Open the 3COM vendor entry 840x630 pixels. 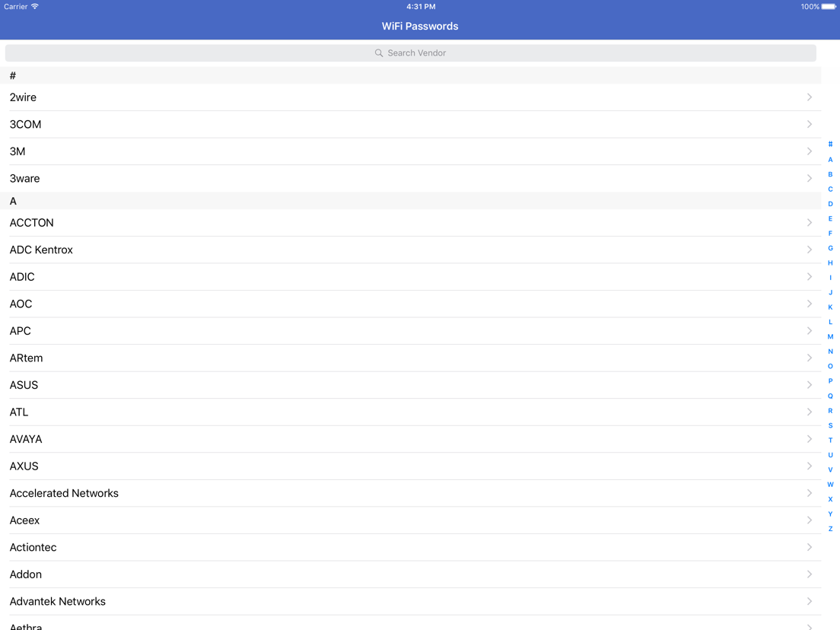[x=410, y=124]
